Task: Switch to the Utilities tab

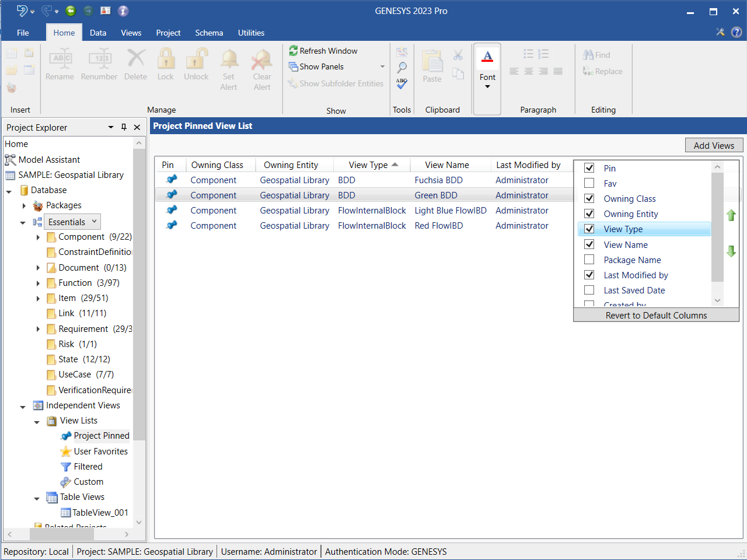Action: pyautogui.click(x=251, y=33)
